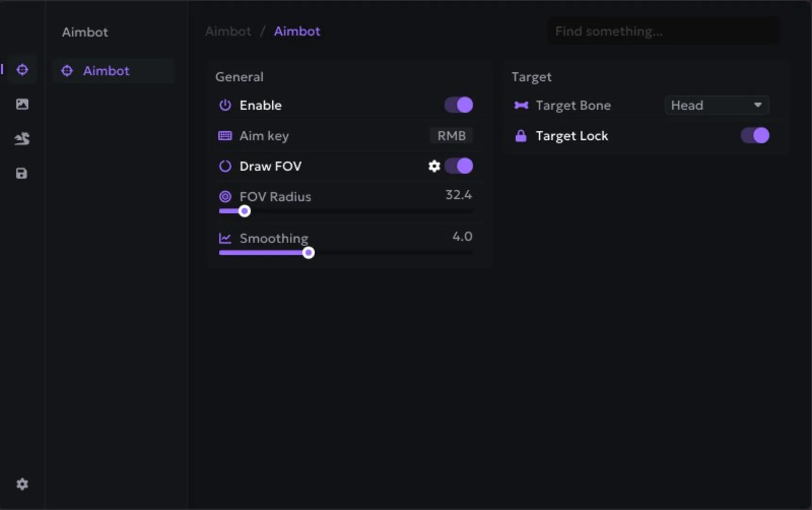Screen dimensions: 812x510
Task: Toggle the Draw FOV switch
Action: coord(459,166)
